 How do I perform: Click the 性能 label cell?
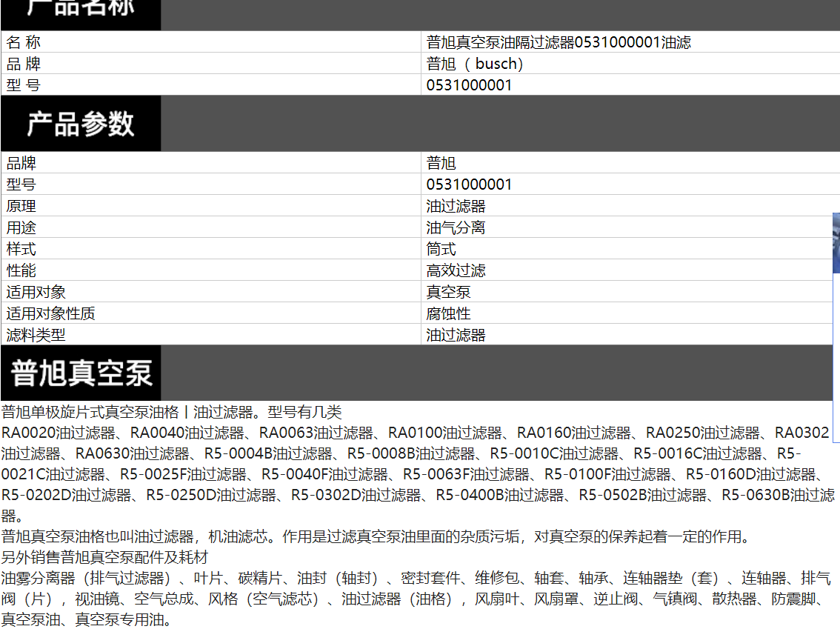[x=211, y=270]
